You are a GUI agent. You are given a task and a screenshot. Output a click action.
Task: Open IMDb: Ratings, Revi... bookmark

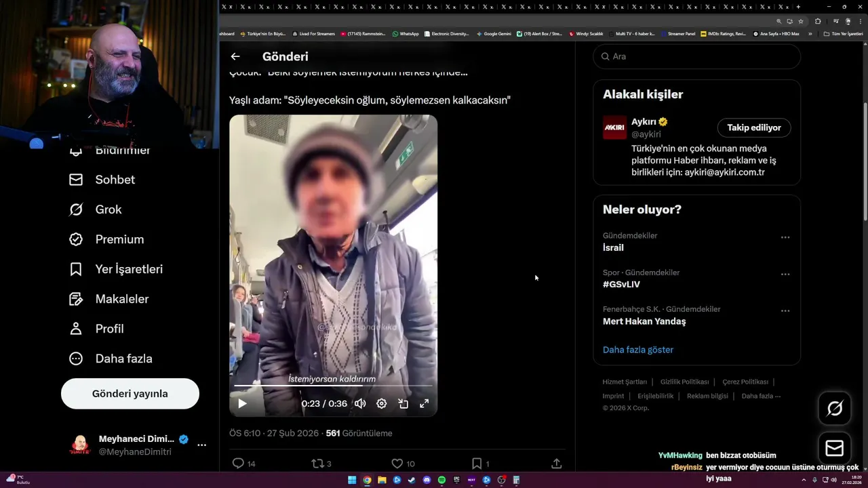(x=724, y=33)
